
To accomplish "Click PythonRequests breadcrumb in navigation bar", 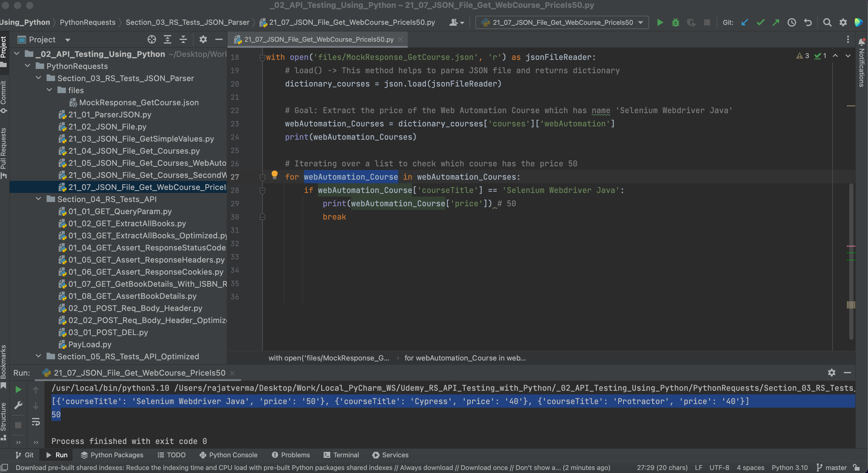I will pyautogui.click(x=88, y=22).
